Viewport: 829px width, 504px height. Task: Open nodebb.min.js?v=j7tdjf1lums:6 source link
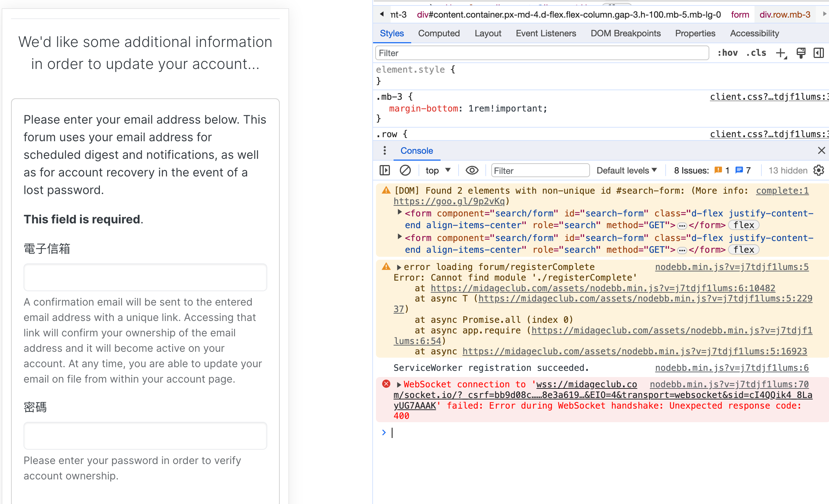coord(732,368)
